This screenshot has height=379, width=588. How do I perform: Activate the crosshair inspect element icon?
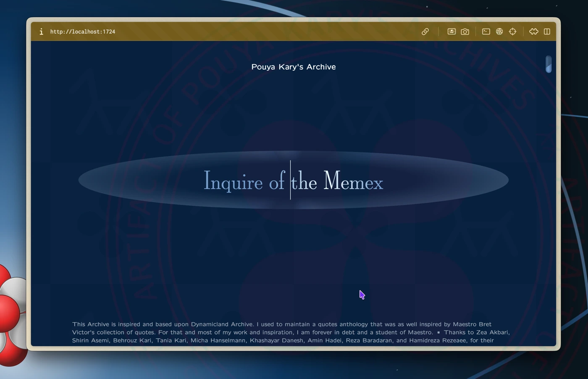coord(513,32)
